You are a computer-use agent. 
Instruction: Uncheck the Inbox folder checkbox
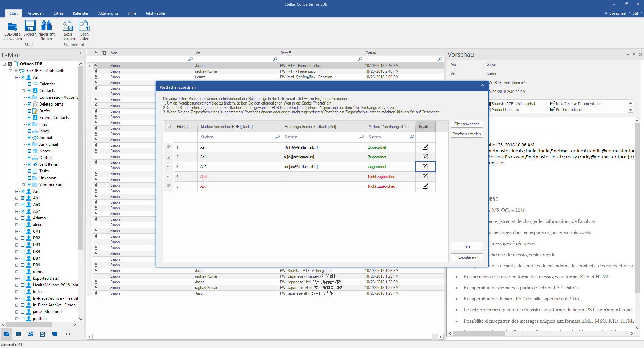point(29,131)
